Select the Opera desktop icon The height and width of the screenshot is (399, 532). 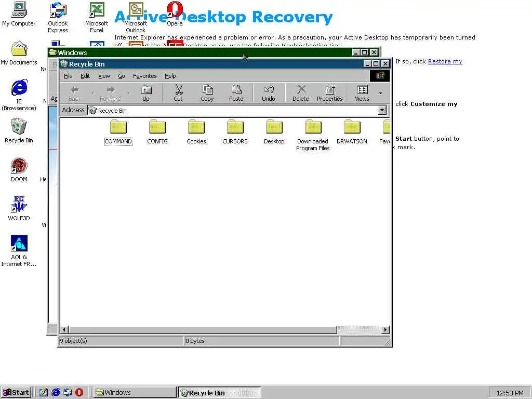click(x=175, y=14)
